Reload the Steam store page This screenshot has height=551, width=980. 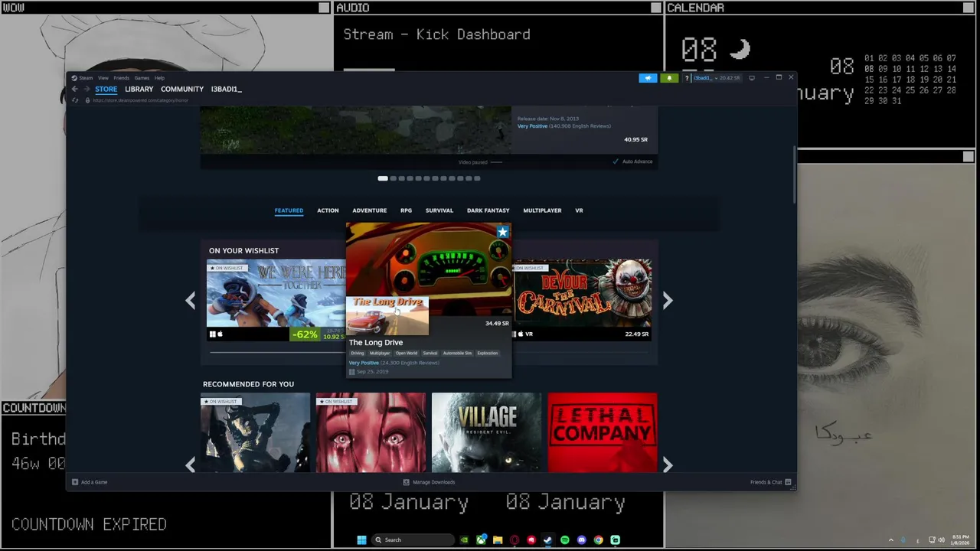pos(75,100)
